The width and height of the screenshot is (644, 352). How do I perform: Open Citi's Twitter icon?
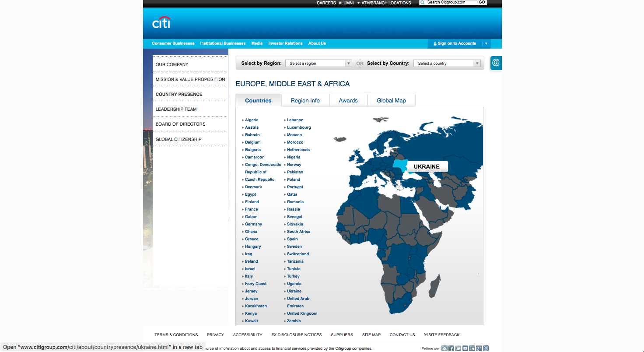pos(458,348)
